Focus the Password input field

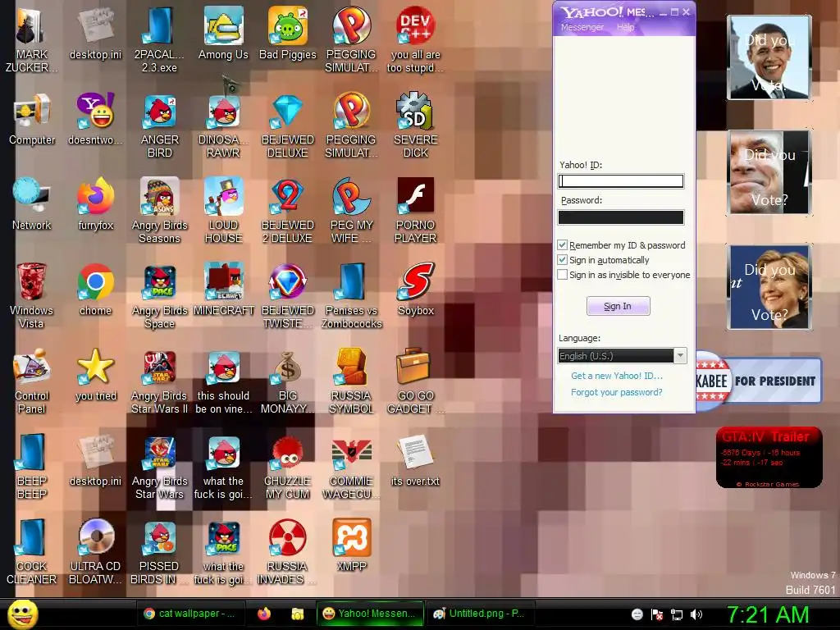[x=621, y=217]
